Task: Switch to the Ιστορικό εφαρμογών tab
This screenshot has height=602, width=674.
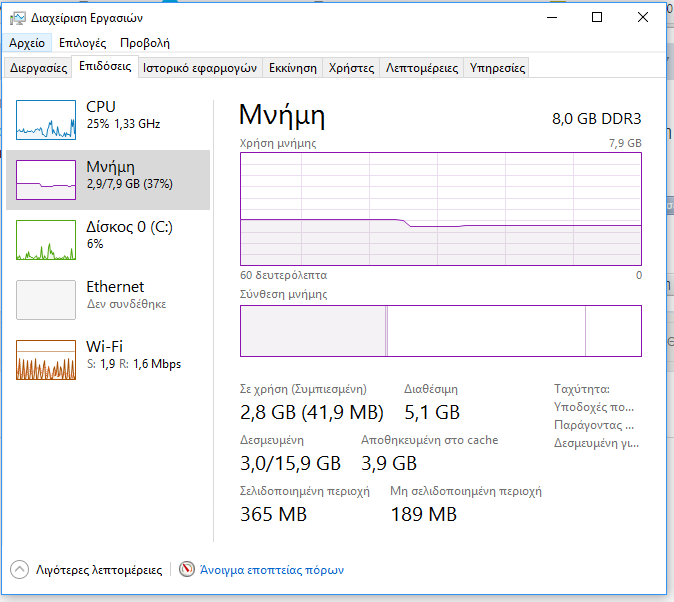Action: pyautogui.click(x=200, y=68)
